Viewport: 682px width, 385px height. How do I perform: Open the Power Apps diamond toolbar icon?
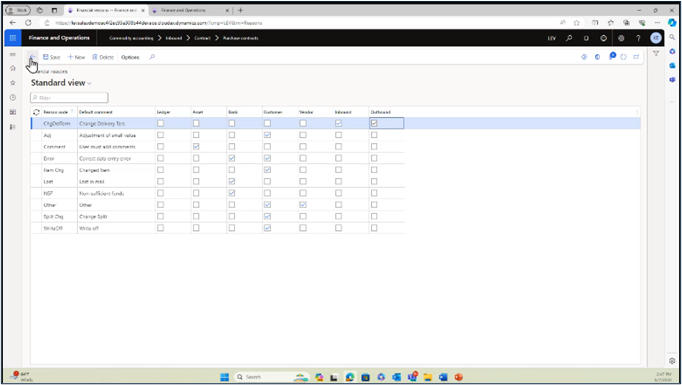(x=584, y=57)
